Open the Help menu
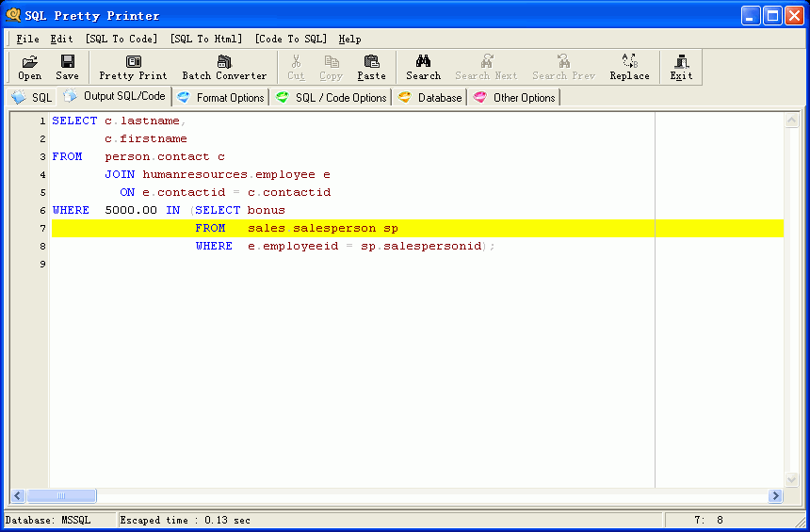The image size is (810, 532). (x=349, y=39)
